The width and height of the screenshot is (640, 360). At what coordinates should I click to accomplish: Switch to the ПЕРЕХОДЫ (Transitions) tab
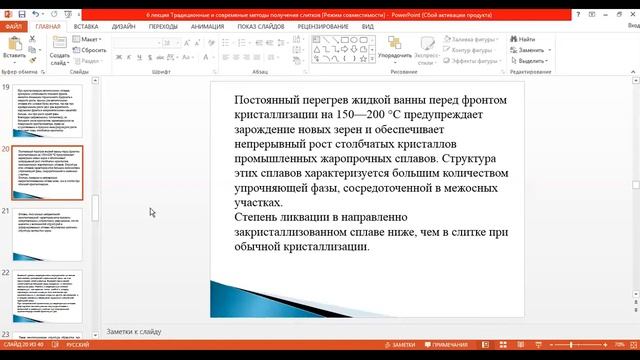(163, 27)
